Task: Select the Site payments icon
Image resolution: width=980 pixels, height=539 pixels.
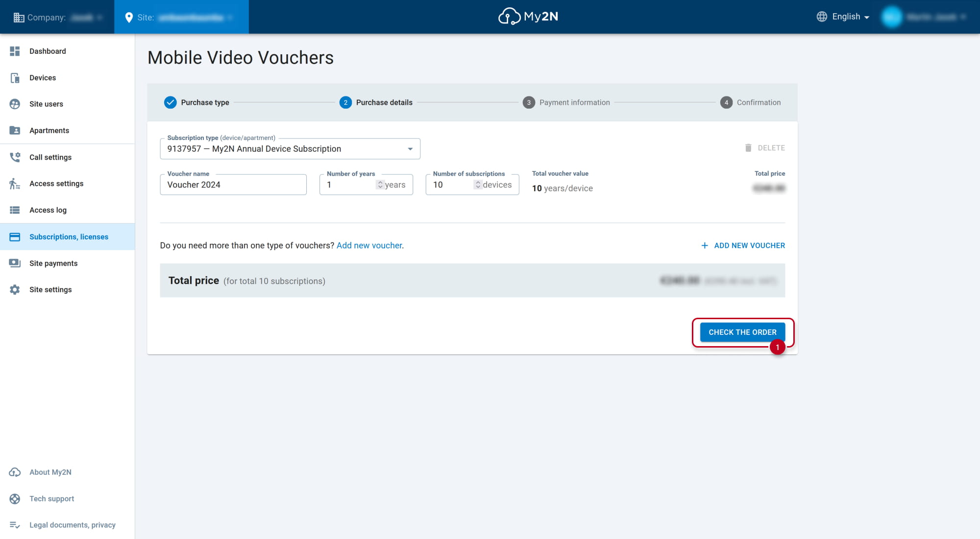Action: (x=15, y=263)
